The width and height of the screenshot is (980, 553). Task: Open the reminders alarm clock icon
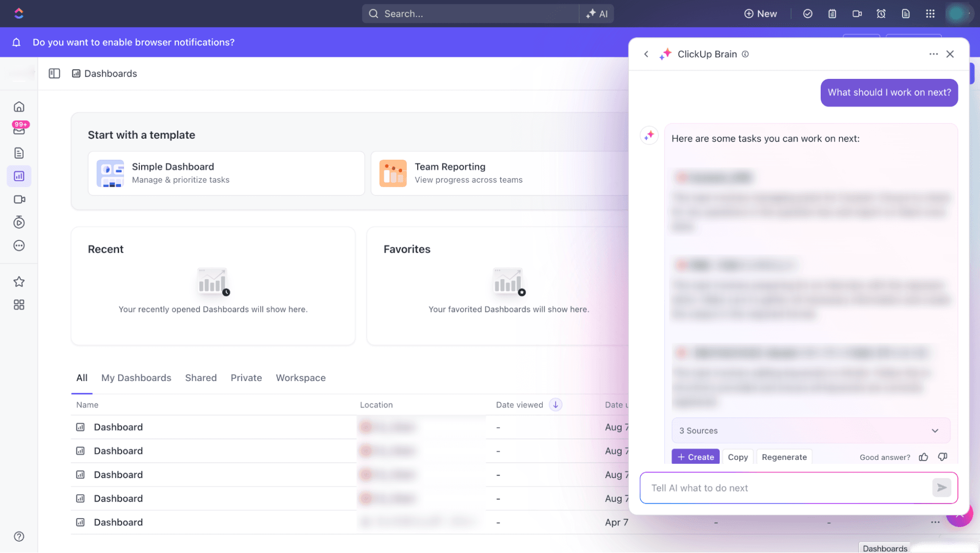881,14
